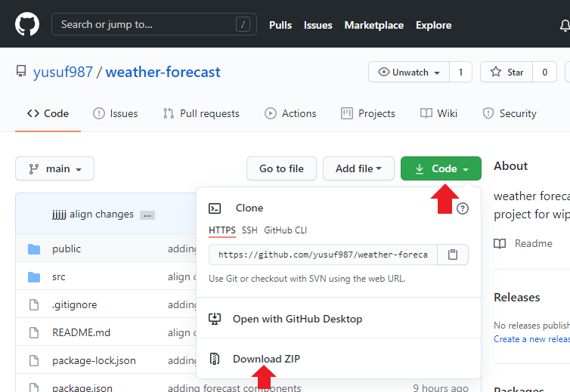
Task: Open the Releases heading link
Action: (x=516, y=297)
